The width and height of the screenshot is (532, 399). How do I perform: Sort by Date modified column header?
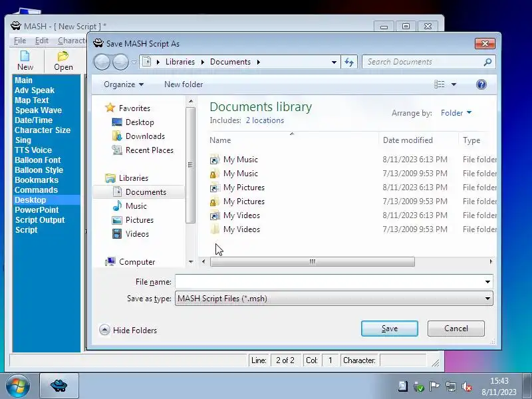click(408, 140)
